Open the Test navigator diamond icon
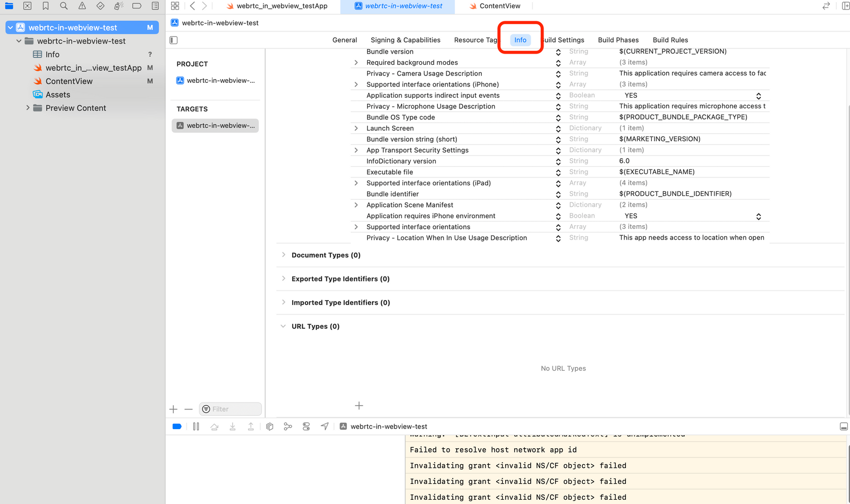The image size is (850, 504). [x=100, y=6]
